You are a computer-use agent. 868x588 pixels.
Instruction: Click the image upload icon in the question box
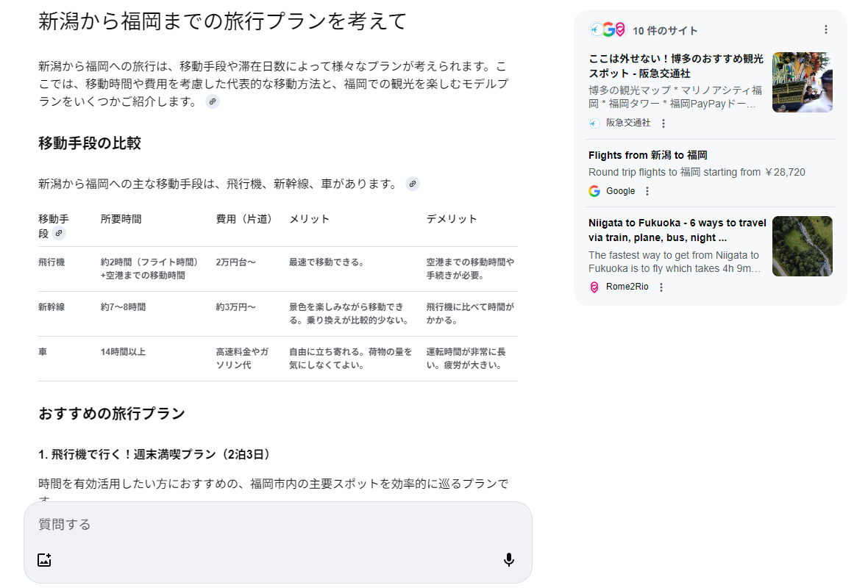[x=44, y=560]
